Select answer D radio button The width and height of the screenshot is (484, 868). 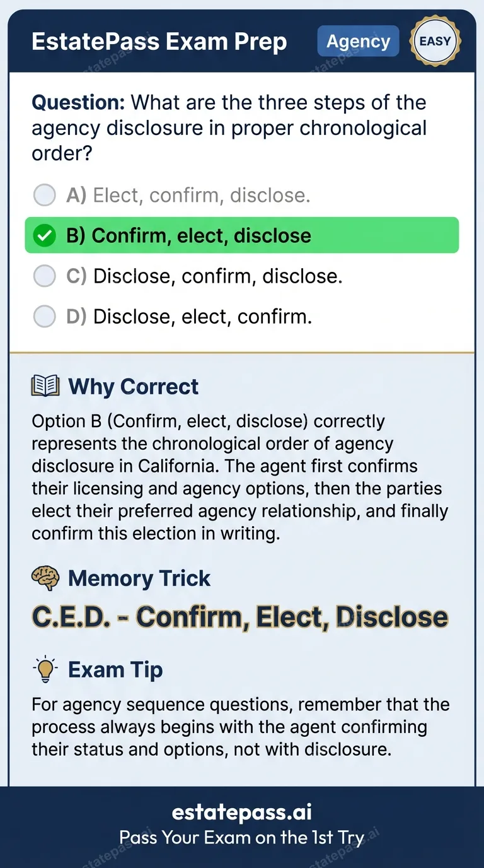click(x=45, y=316)
